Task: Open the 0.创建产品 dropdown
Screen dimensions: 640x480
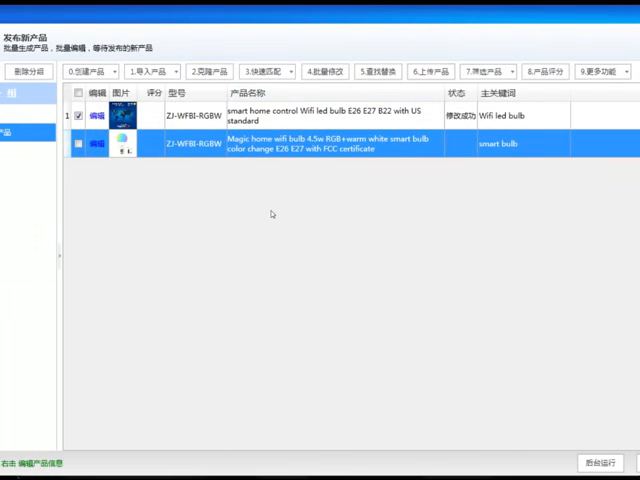Action: point(91,72)
